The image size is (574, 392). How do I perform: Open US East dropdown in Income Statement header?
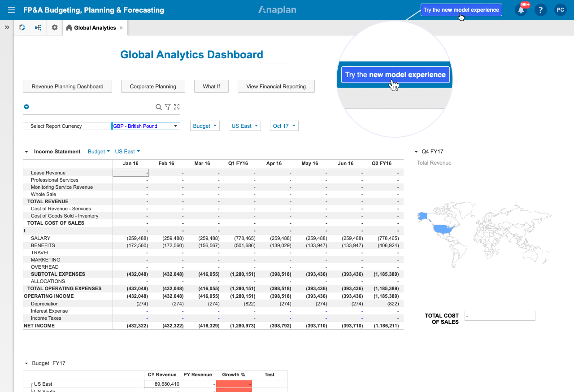127,152
